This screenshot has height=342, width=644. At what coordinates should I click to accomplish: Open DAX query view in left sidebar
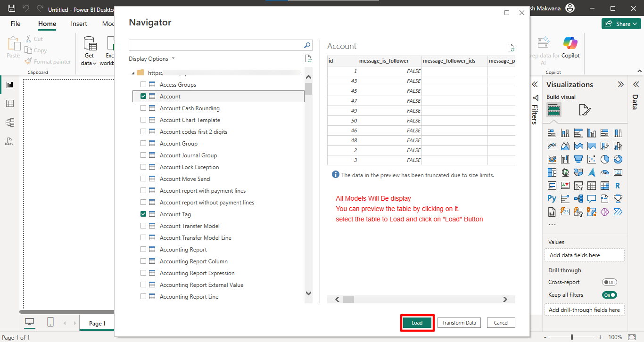click(9, 141)
